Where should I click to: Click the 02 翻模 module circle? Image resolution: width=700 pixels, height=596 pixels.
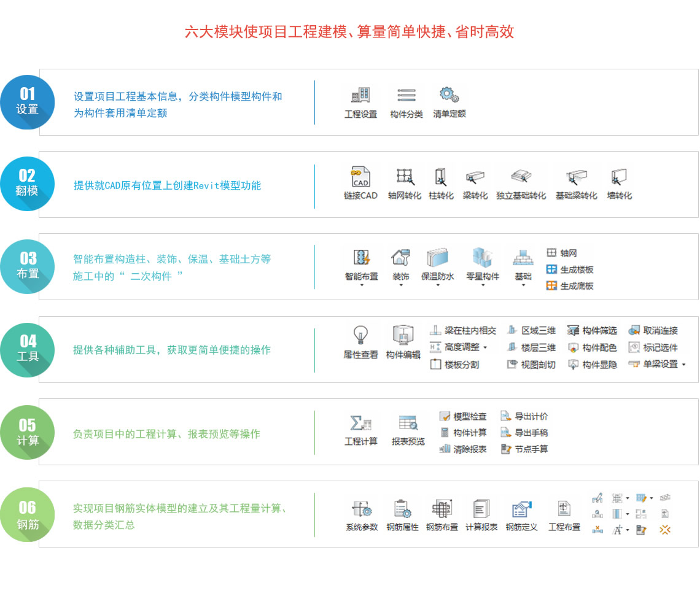click(x=27, y=184)
